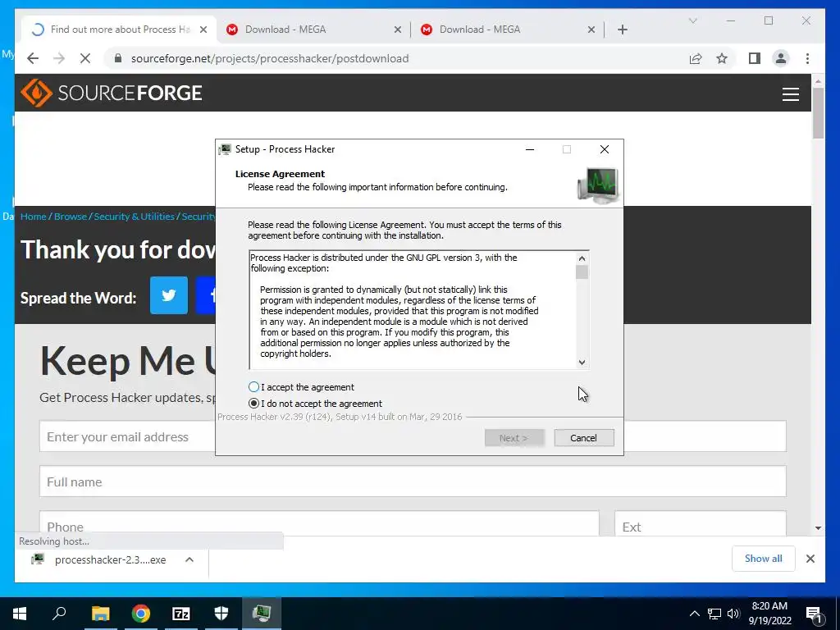Click the SourceForge logo
Image resolution: width=840 pixels, height=630 pixels.
pos(112,94)
